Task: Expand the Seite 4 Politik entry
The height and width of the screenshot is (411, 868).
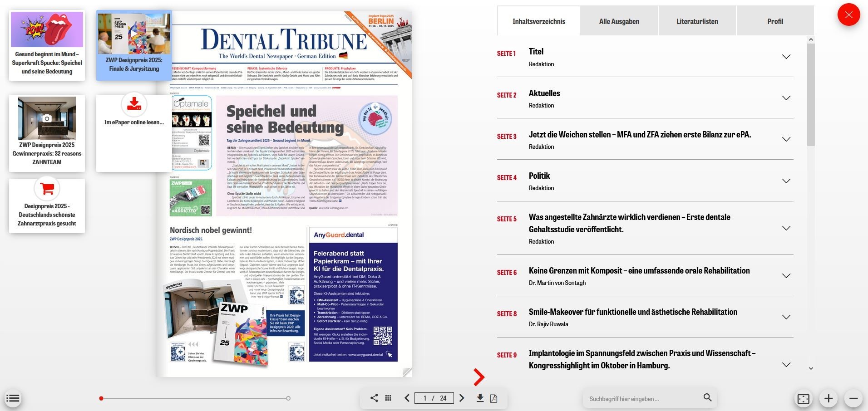Action: (x=786, y=181)
